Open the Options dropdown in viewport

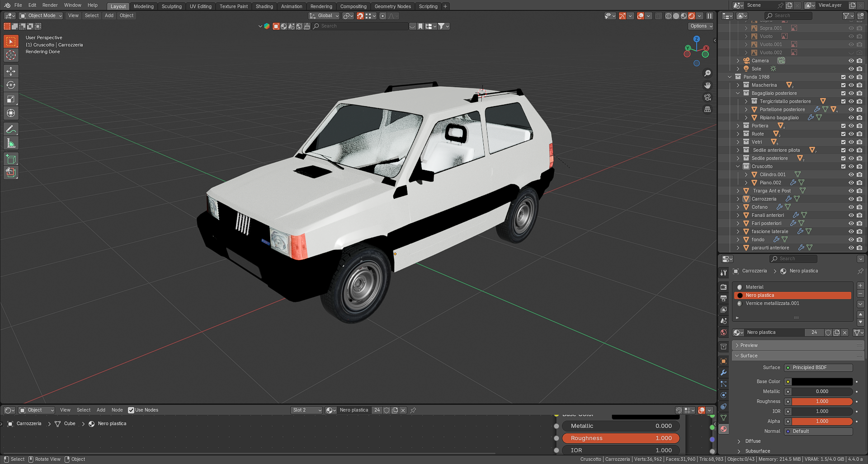point(701,26)
